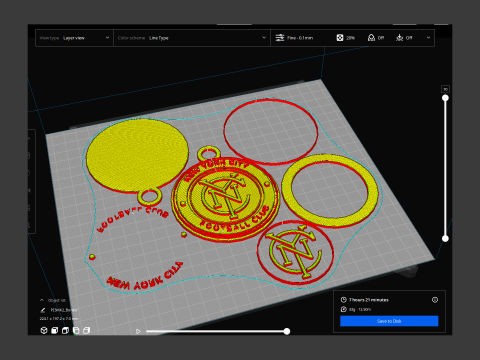Open the print time info icon

(435, 300)
